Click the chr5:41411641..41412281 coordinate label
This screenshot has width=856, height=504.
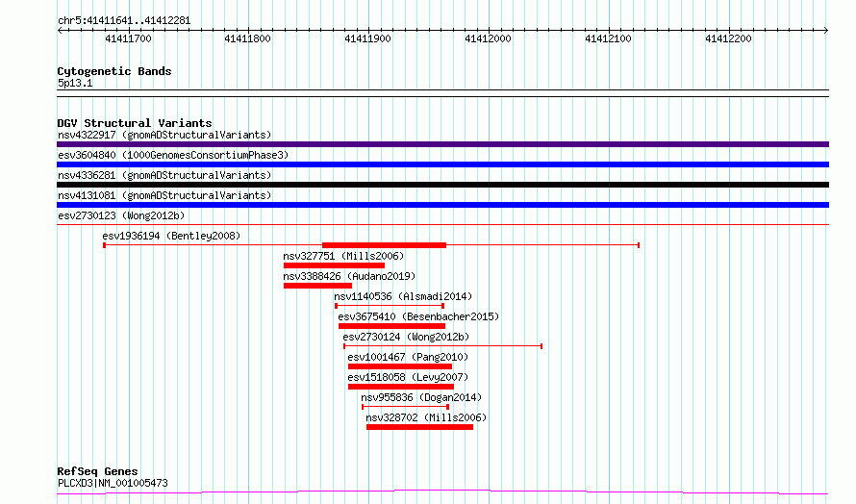(124, 21)
